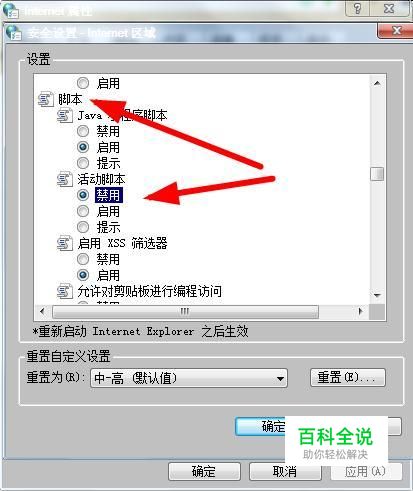Image resolution: width=413 pixels, height=491 pixels.
Task: Click the Java 小程序脚本 script icon
Action: click(65, 115)
